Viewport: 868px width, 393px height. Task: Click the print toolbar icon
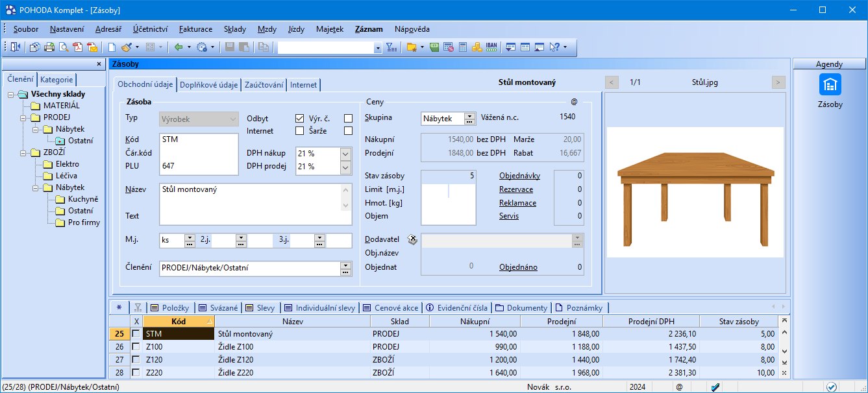click(x=49, y=47)
